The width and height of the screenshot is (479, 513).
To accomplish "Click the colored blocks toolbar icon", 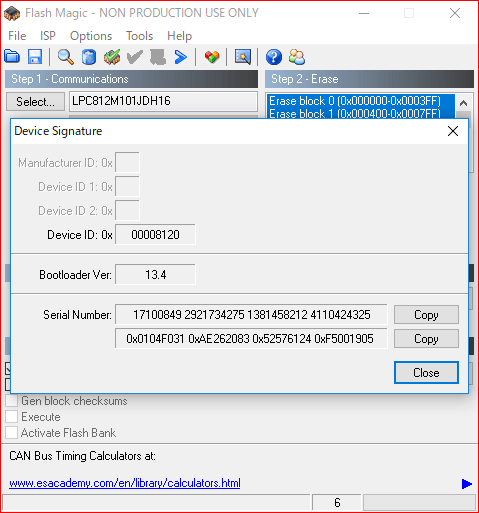I will point(212,57).
